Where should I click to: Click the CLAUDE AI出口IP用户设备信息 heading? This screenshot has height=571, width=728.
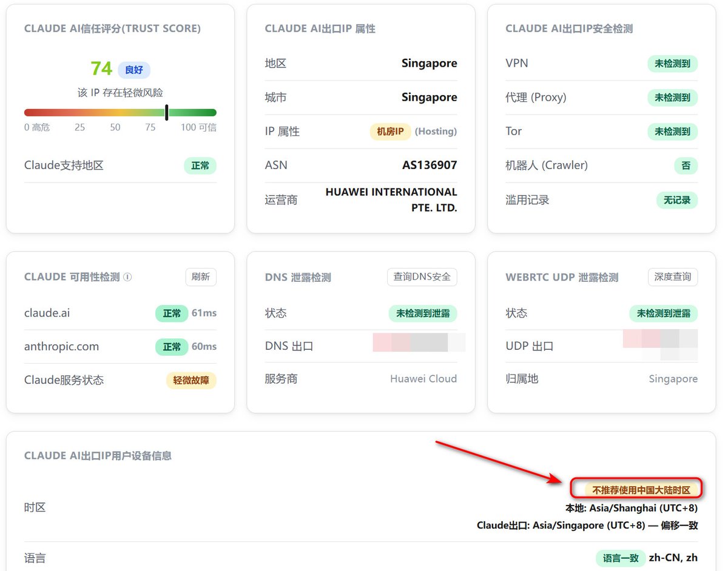[x=98, y=456]
